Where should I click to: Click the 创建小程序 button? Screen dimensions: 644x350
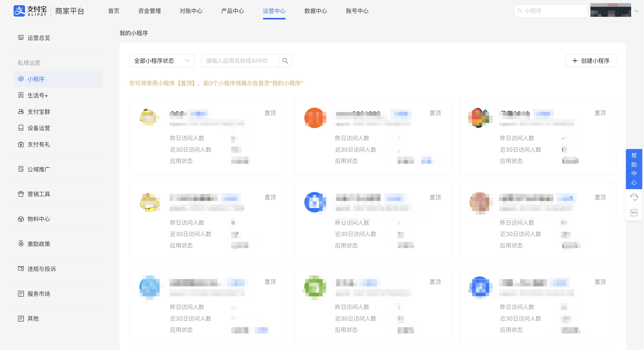(591, 61)
